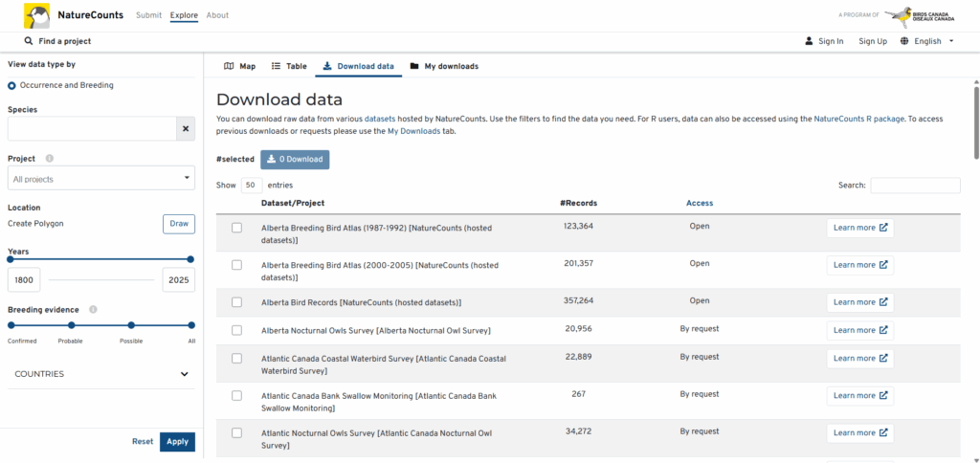Viewport: 980px width, 463px height.
Task: Click the My downloads folder icon
Action: click(413, 66)
